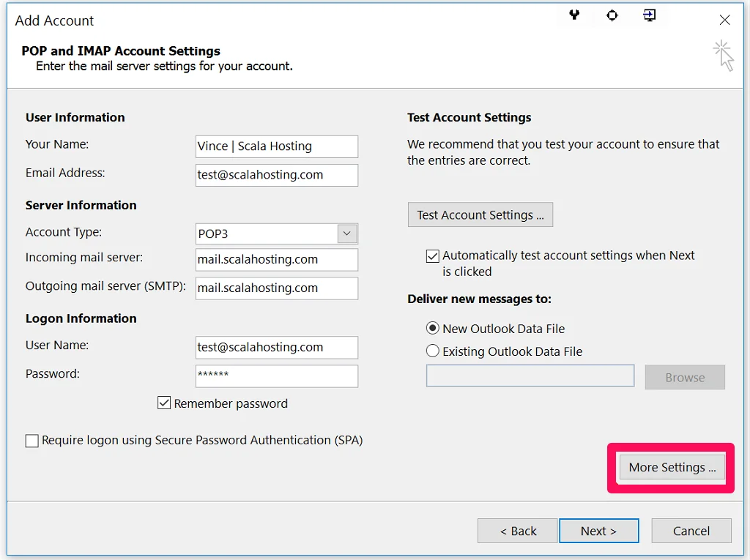Viewport: 750px width, 560px height.
Task: Disable automatic account testing on Next
Action: [x=432, y=255]
